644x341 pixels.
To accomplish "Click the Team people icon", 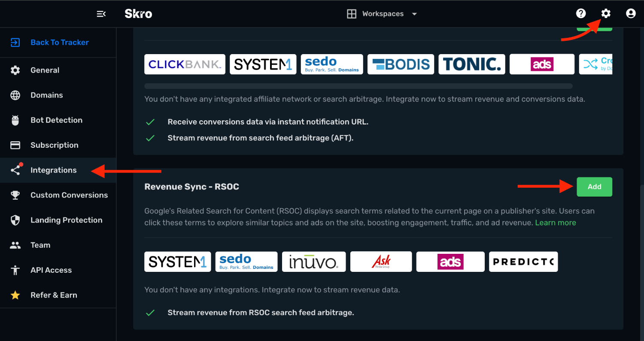I will pyautogui.click(x=15, y=245).
